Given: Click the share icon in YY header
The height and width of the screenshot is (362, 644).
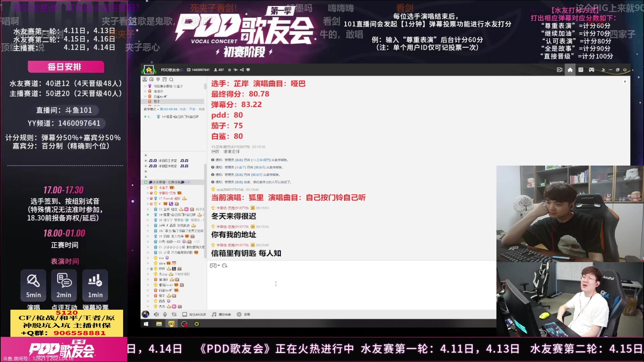Looking at the screenshot, I should click(242, 70).
